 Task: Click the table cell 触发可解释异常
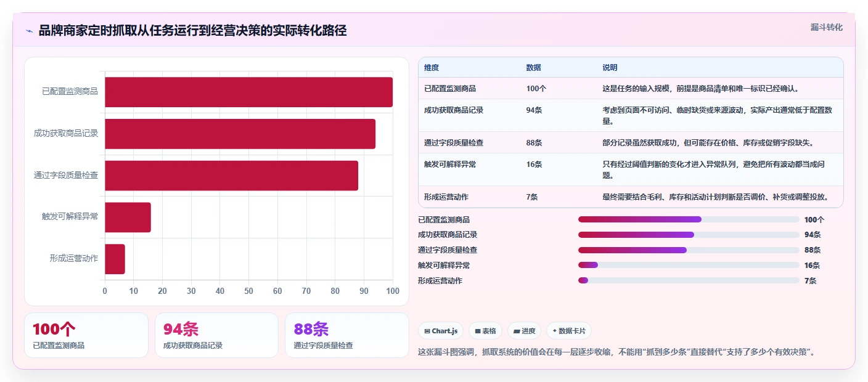click(x=450, y=165)
